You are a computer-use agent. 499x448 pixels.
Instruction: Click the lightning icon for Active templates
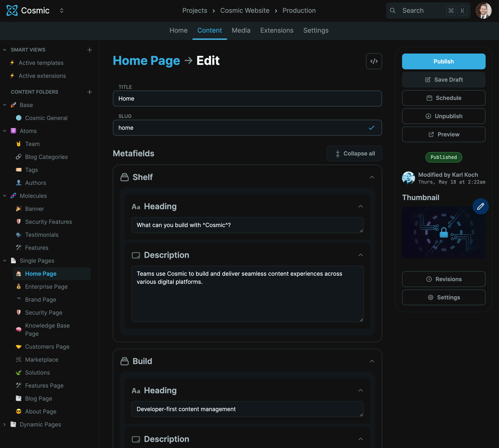[x=12, y=63]
